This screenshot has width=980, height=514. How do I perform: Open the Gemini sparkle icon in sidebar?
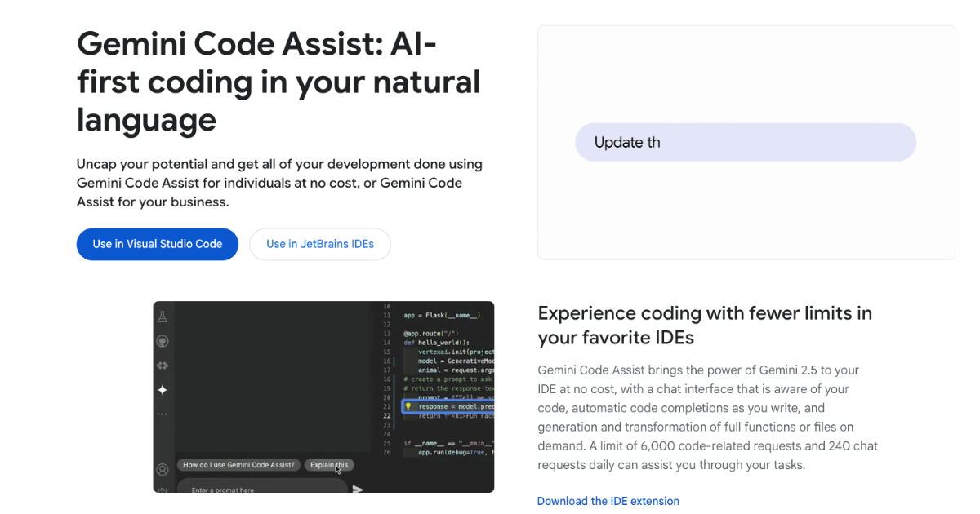click(x=163, y=390)
